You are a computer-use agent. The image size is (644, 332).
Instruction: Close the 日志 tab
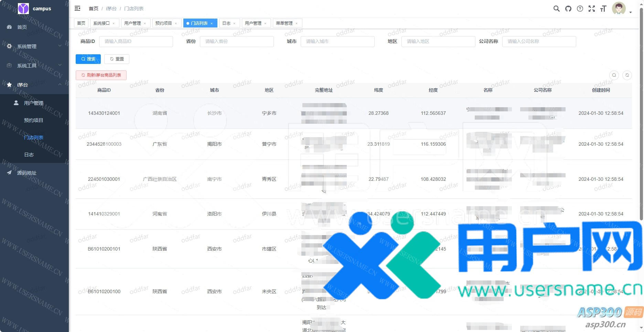point(234,23)
